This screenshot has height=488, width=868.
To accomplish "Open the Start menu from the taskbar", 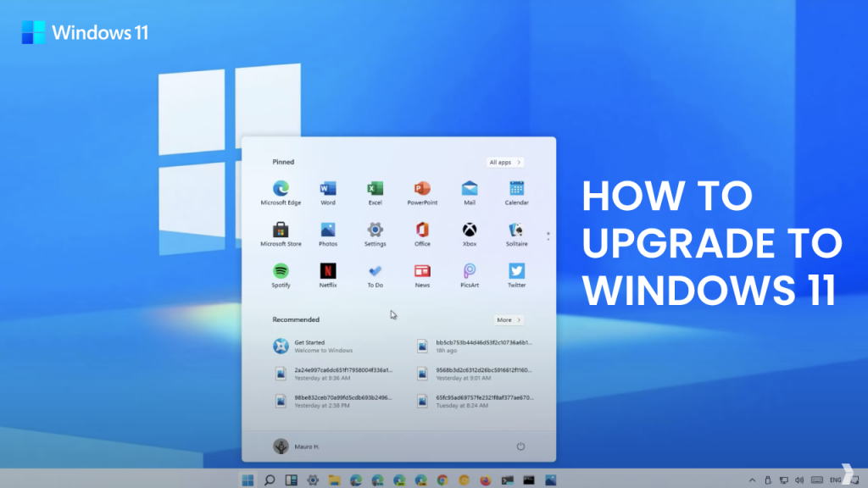I will [247, 479].
